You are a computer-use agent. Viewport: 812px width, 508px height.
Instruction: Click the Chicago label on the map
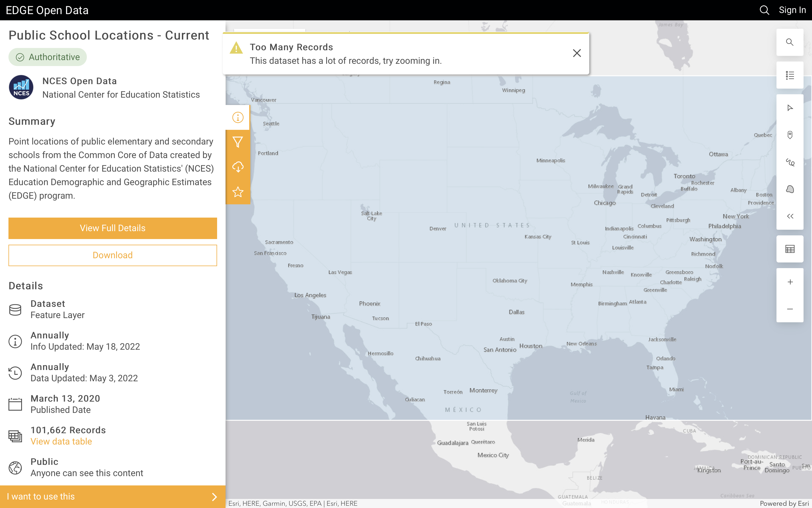tap(605, 203)
